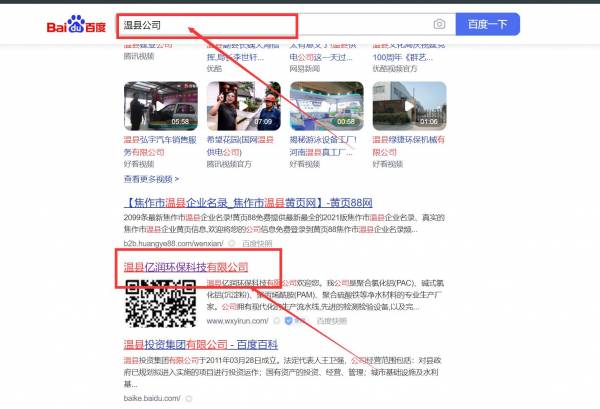Open 温县亿润环保科技有限公司 result title

(x=186, y=267)
